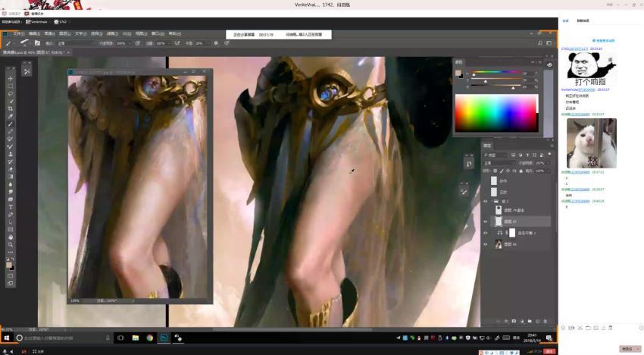The height and width of the screenshot is (355, 644).
Task: Click the foreground color swatch in Color panel
Action: 458,73
